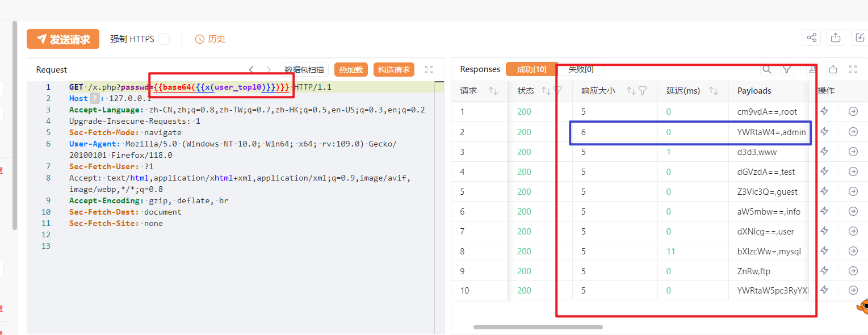This screenshot has height=335, width=868.
Task: Click the export upload icon in top toolbar
Action: (836, 38)
